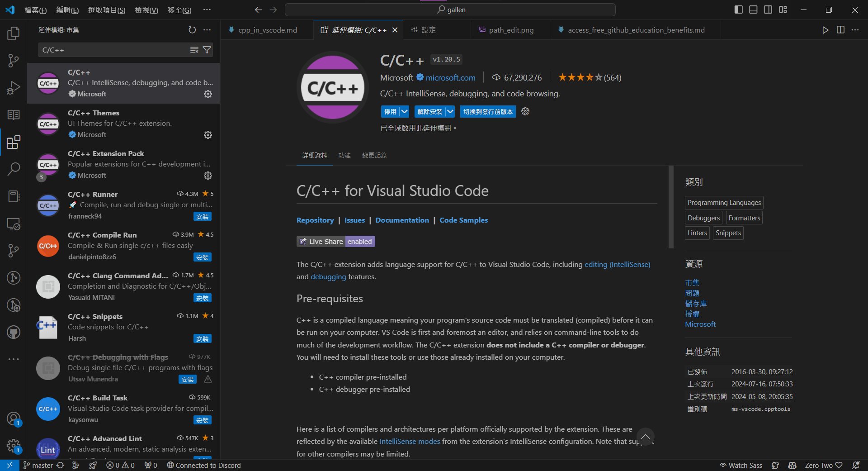This screenshot has height=471, width=868.
Task: Open the extensions filter dropdown
Action: pyautogui.click(x=207, y=50)
